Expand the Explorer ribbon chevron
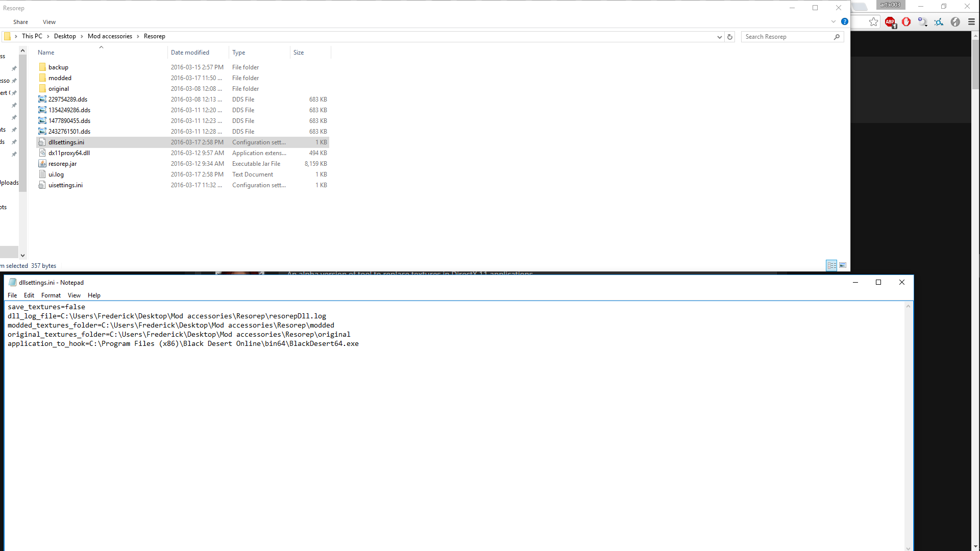 click(x=834, y=22)
